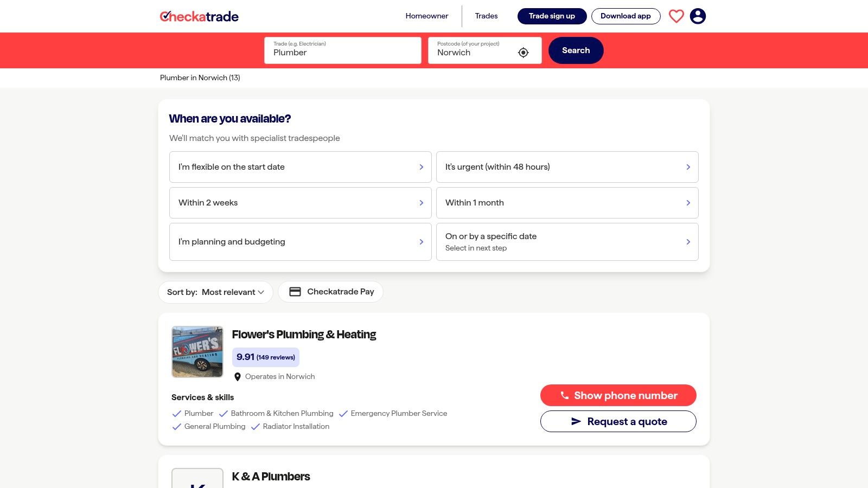Click the send arrow icon on Request a quote
Viewport: 868px width, 488px height.
coord(577,421)
